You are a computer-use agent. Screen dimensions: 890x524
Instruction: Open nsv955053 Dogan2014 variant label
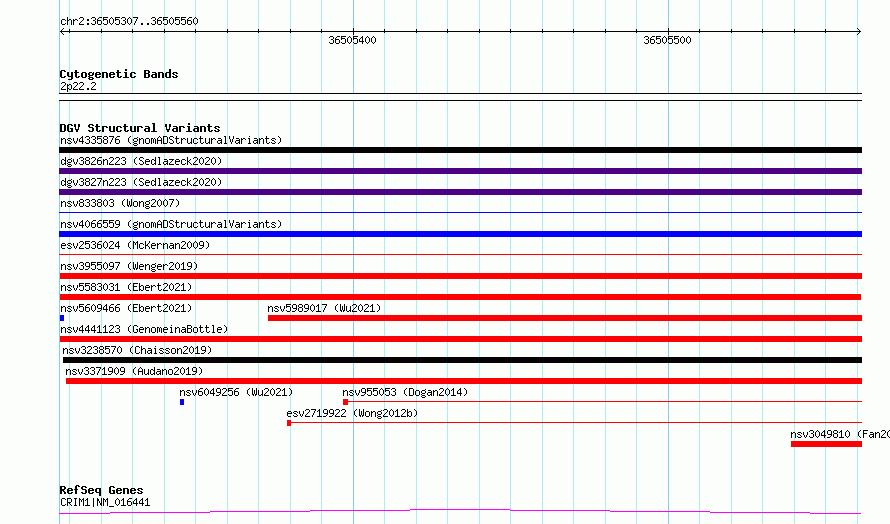(x=405, y=392)
